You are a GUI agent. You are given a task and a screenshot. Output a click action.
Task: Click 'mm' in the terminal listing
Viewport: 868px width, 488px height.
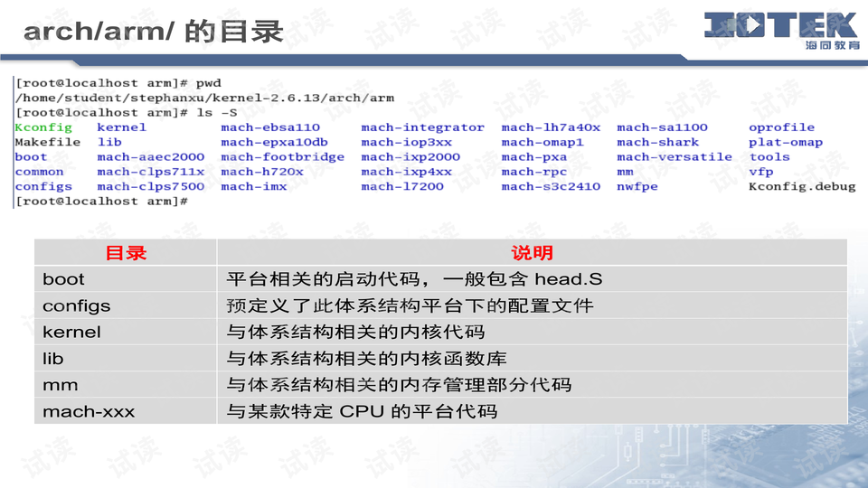pos(625,172)
